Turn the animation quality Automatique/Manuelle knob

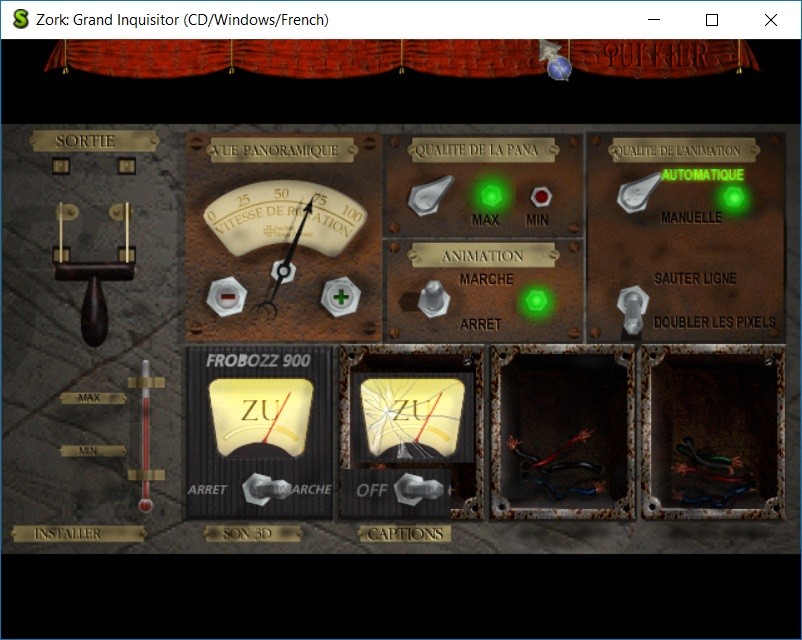click(638, 193)
